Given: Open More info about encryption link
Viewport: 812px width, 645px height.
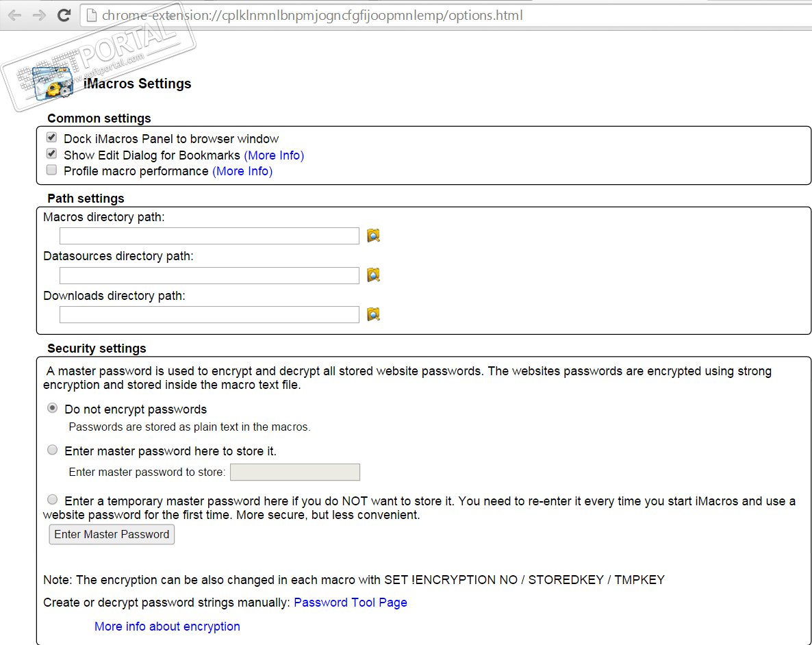Looking at the screenshot, I should point(167,627).
